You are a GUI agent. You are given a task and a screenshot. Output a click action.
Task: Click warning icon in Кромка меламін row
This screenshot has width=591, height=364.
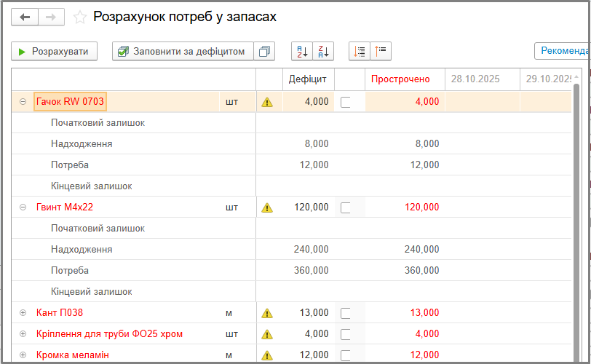click(267, 355)
